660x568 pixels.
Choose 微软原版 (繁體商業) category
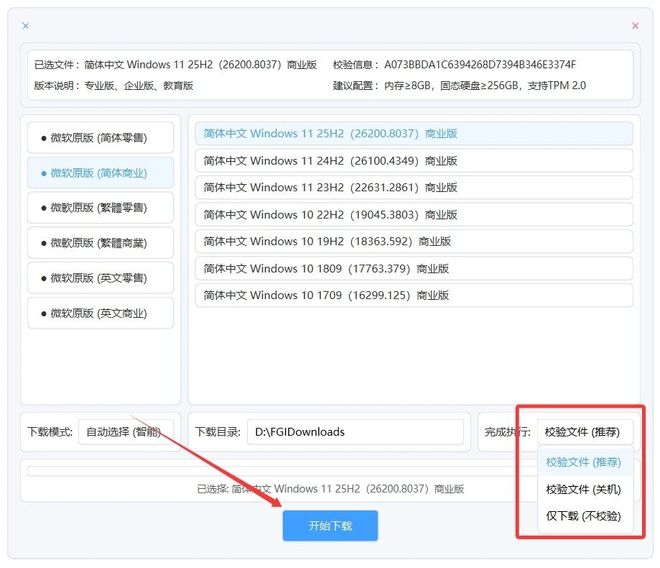click(100, 243)
